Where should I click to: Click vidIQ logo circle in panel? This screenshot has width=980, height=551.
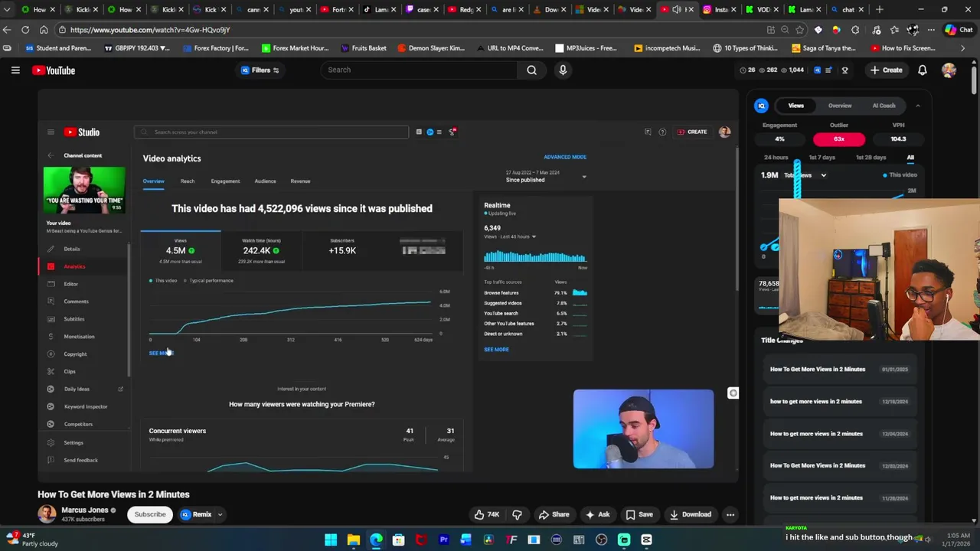pyautogui.click(x=761, y=106)
